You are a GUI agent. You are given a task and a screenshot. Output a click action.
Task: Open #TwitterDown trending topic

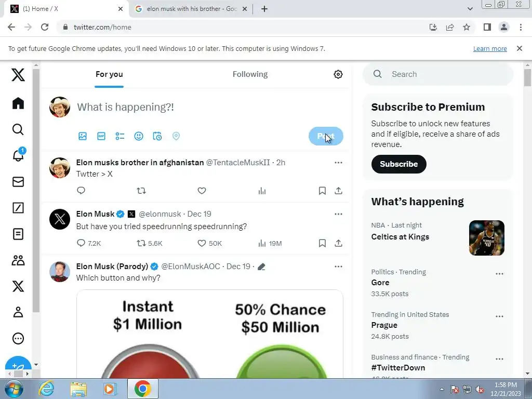398,368
